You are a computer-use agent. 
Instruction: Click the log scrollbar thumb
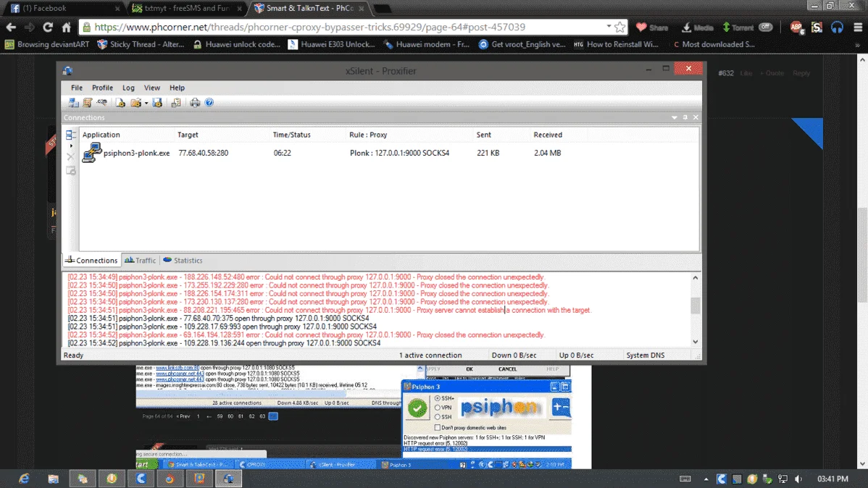tap(696, 306)
